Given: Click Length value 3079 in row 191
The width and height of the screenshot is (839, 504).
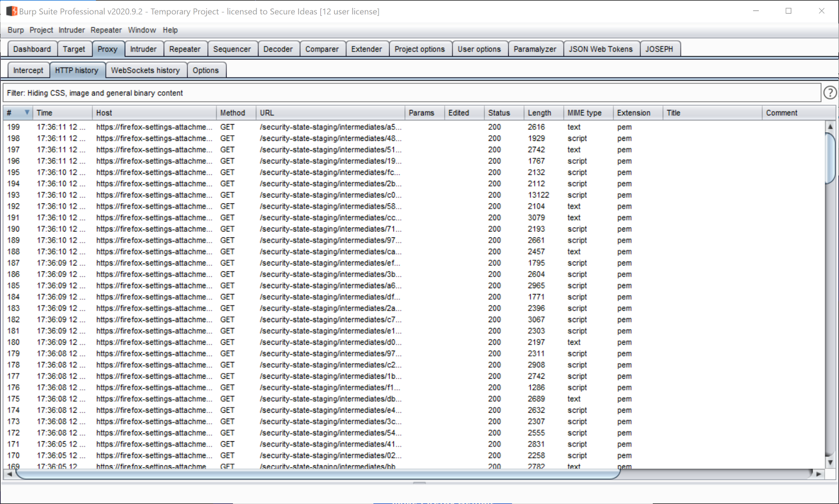Looking at the screenshot, I should click(536, 217).
